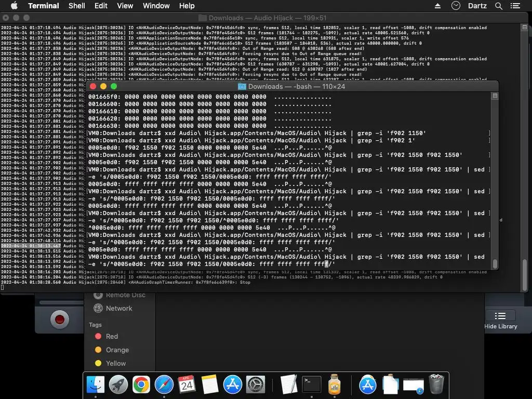
Task: Click scrollbar thumb in Audio Hijack log window
Action: (x=525, y=275)
